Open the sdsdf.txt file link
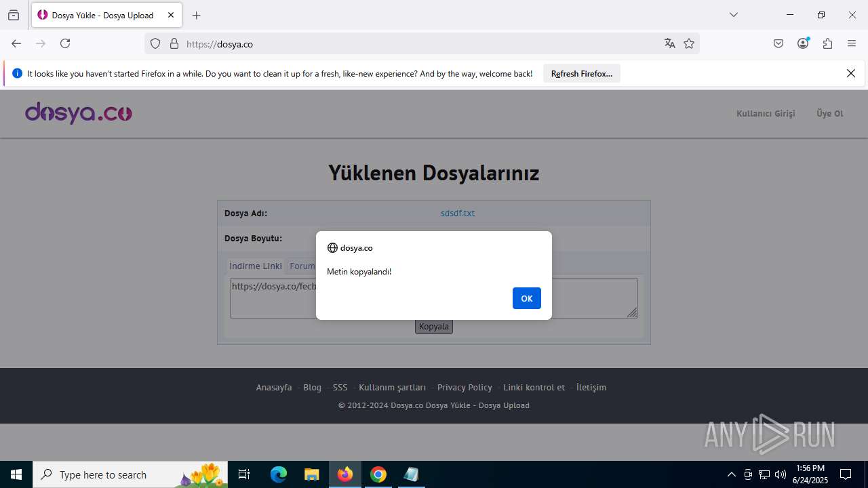Screen dimensions: 868x488 pyautogui.click(x=458, y=213)
